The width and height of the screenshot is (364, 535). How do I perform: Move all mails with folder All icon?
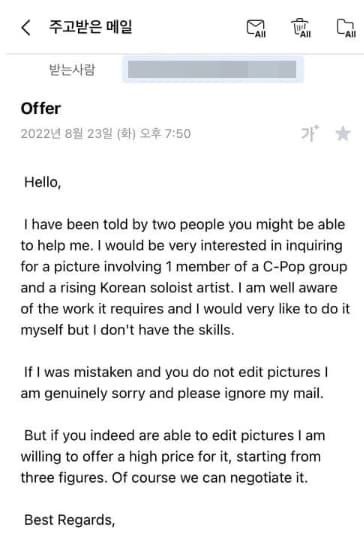[346, 28]
